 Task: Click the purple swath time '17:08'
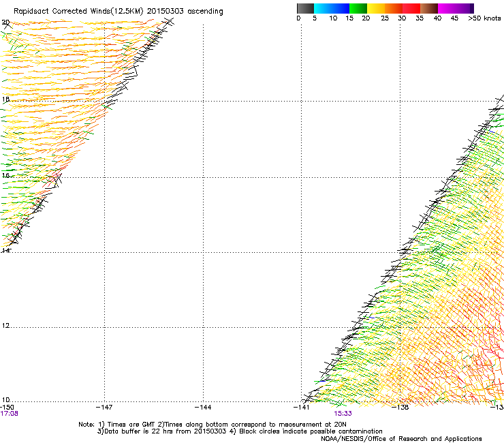pyautogui.click(x=9, y=414)
